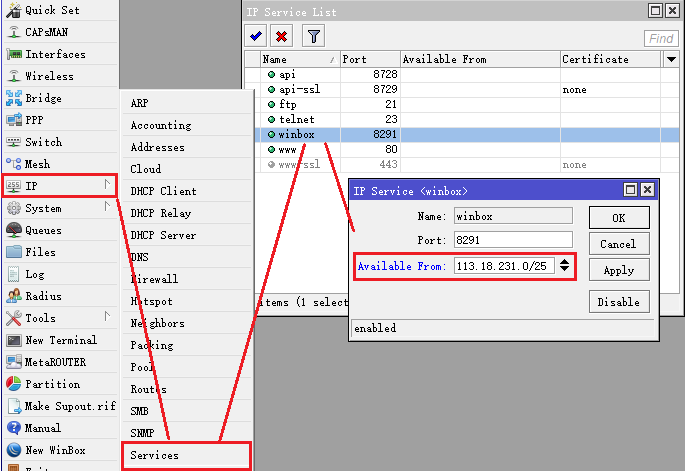Click the Disable button in dialog
Screen dimensions: 685x471
(618, 302)
